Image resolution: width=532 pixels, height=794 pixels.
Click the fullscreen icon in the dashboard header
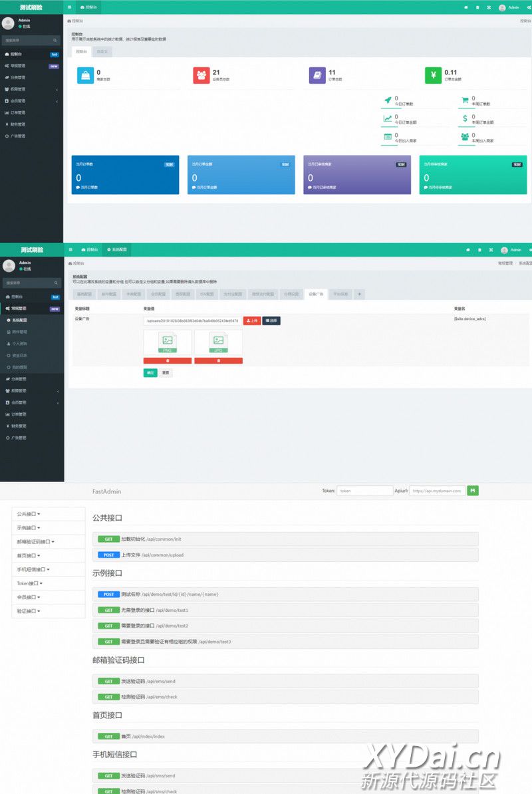click(x=489, y=7)
